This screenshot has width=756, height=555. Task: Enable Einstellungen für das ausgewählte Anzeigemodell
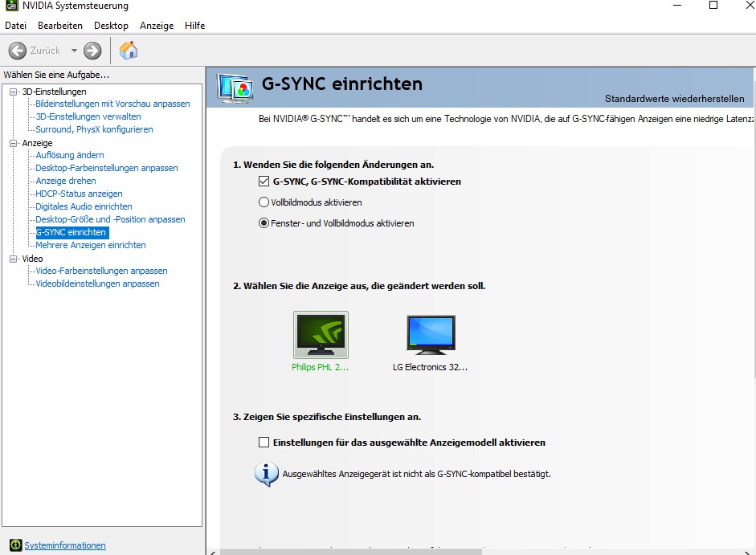[264, 443]
